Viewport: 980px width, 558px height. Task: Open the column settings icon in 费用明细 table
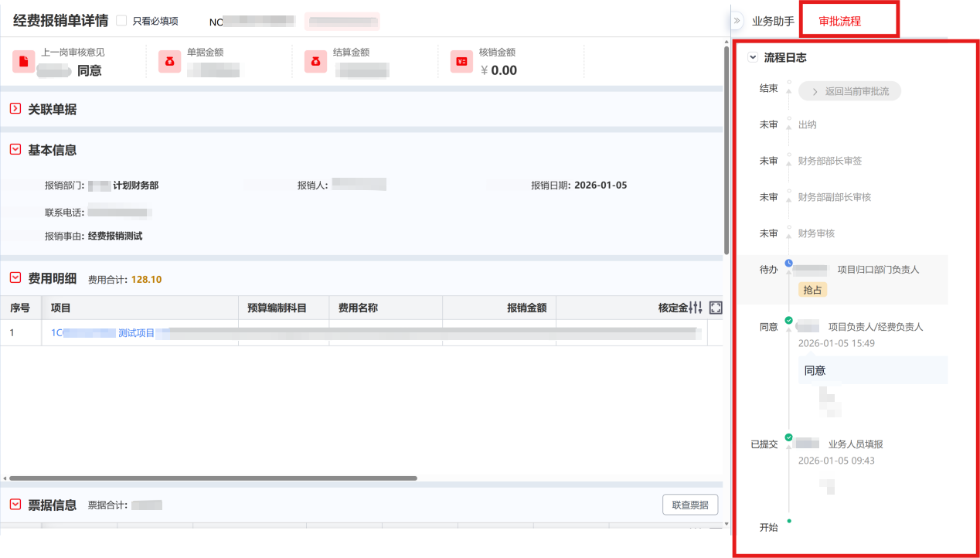[696, 308]
